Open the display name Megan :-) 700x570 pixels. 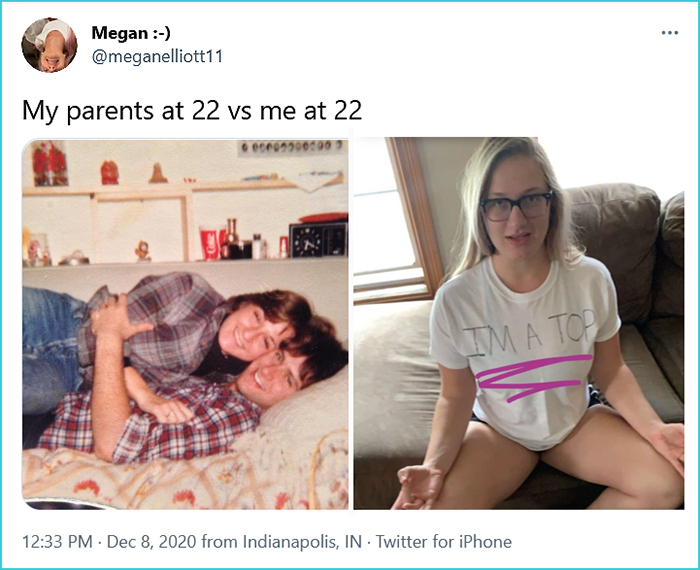pyautogui.click(x=131, y=33)
